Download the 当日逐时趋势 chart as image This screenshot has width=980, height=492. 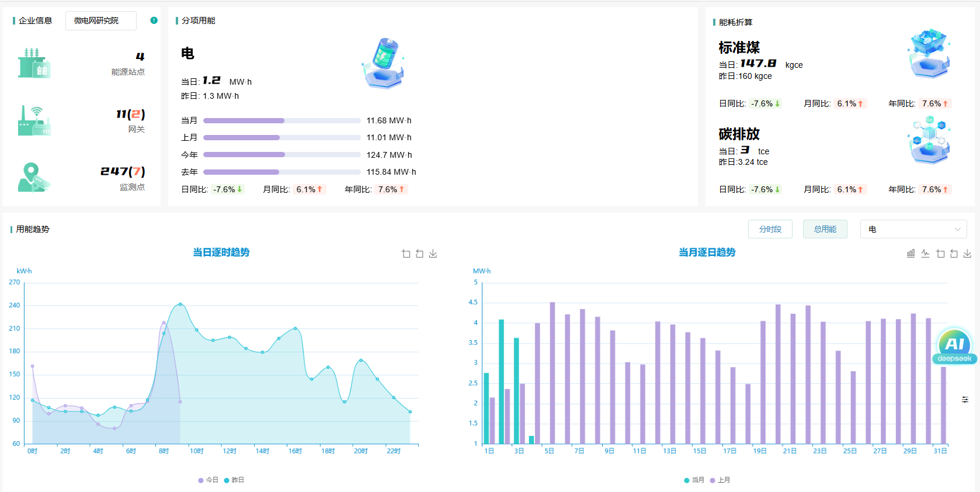tap(433, 254)
